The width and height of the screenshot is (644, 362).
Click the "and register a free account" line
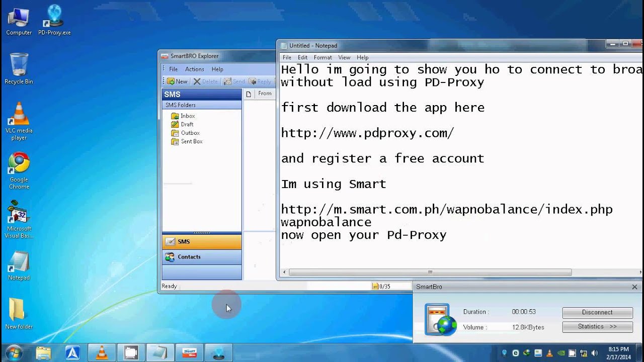(x=382, y=158)
